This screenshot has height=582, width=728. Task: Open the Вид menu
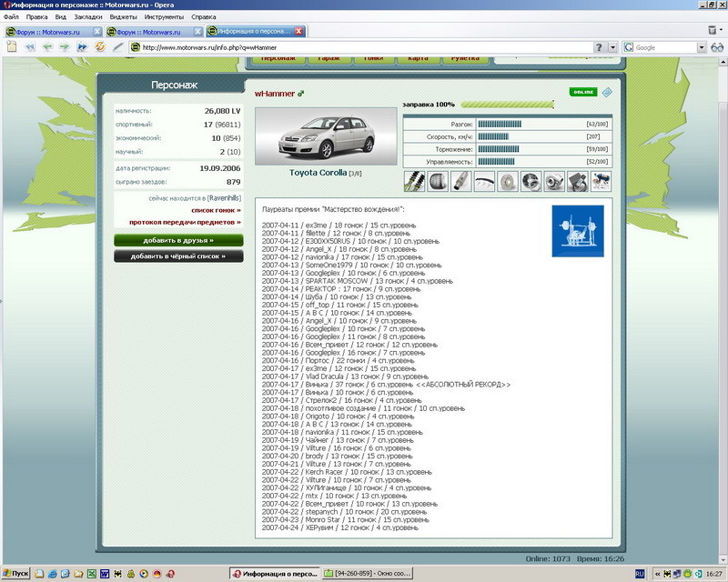[x=60, y=17]
